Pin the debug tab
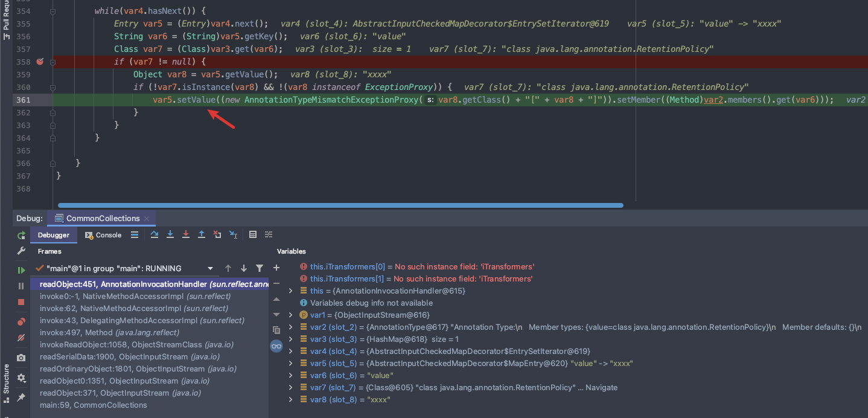This screenshot has width=868, height=418. pos(21,397)
